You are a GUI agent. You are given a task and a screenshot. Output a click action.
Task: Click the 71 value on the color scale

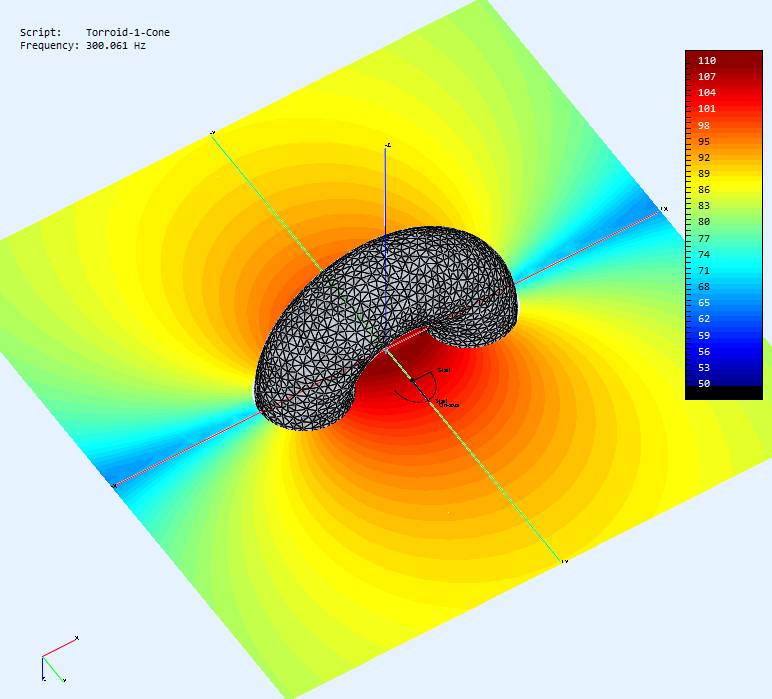tap(704, 270)
